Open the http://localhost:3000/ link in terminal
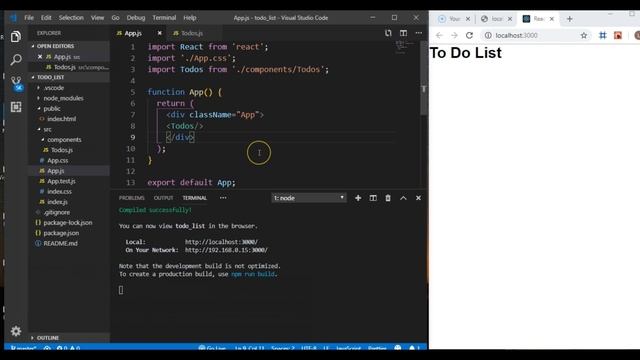The image size is (640, 360). pos(221,242)
